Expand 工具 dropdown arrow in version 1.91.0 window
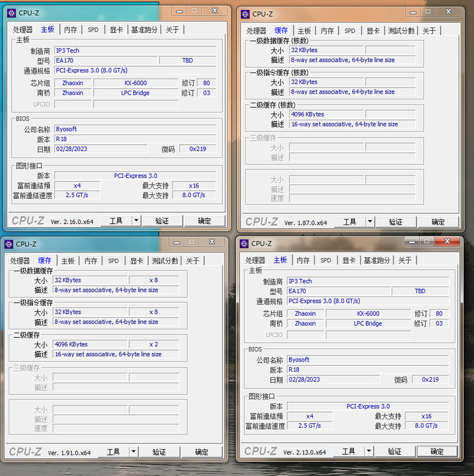The image size is (474, 476). pos(134,452)
